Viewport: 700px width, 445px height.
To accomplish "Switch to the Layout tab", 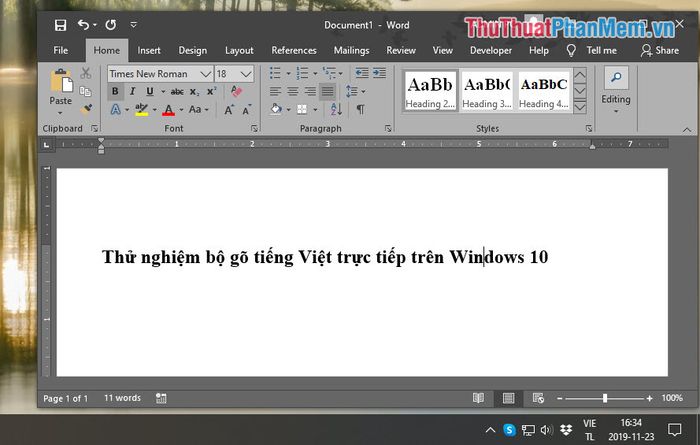I will 239,50.
